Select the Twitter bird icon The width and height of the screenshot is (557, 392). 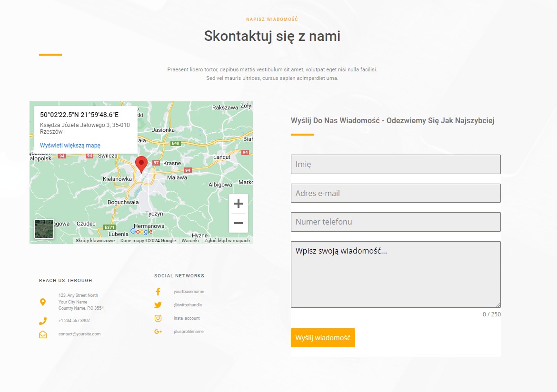pos(158,304)
